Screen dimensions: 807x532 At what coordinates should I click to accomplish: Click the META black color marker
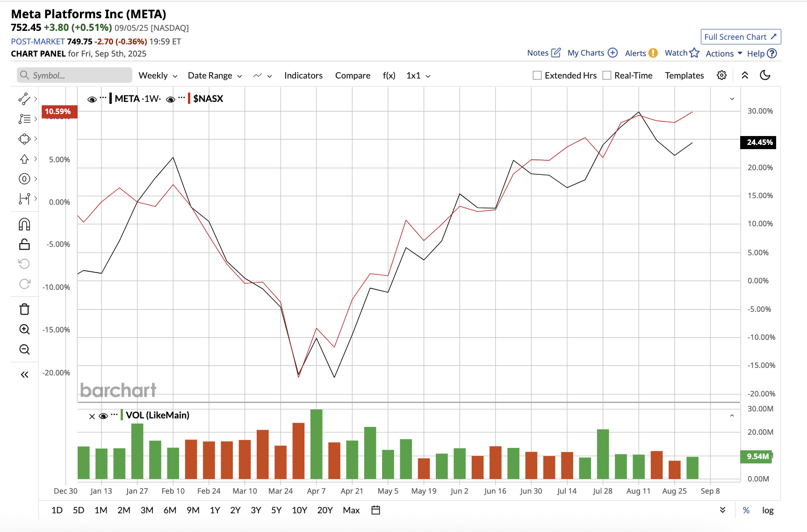click(110, 99)
